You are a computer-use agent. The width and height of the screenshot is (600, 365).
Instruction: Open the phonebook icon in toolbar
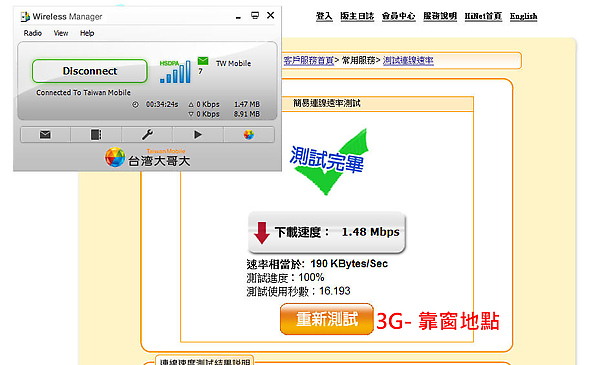coord(96,135)
